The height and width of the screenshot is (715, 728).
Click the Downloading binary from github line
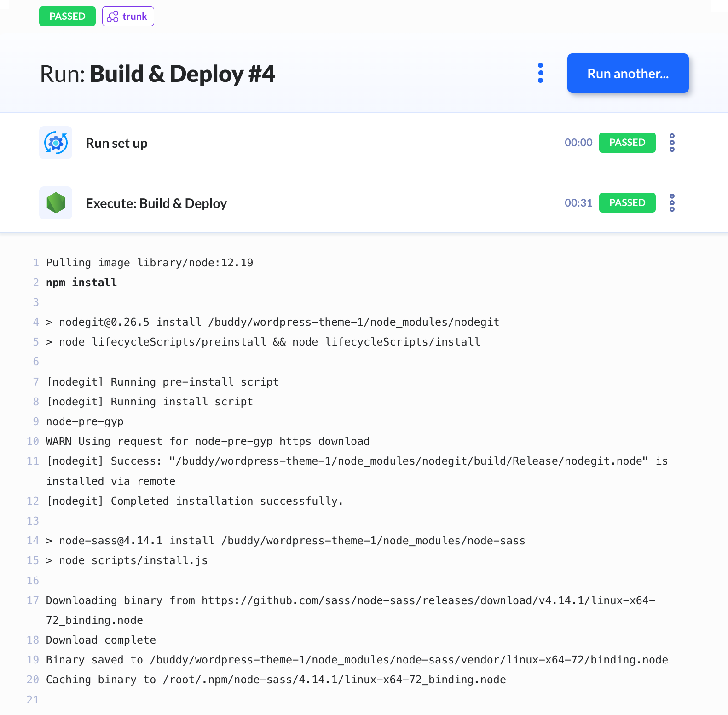pos(350,610)
